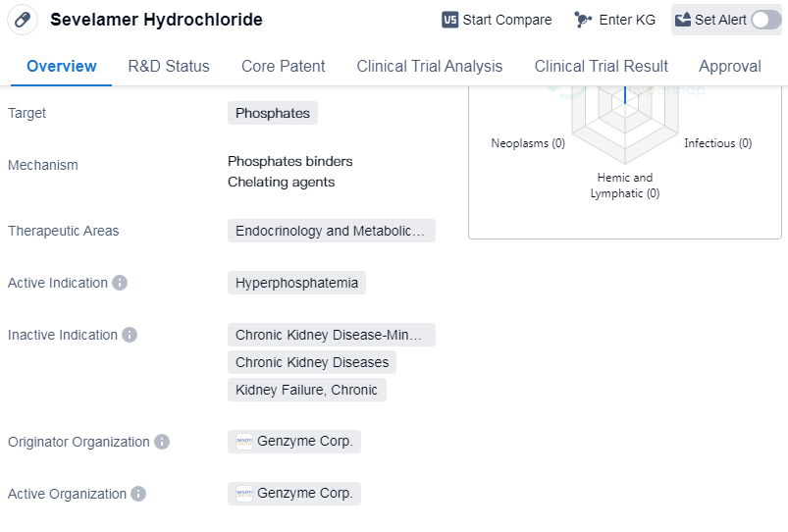This screenshot has height=532, width=788.
Task: Go to the Clinical Trial Result tab
Action: [601, 66]
